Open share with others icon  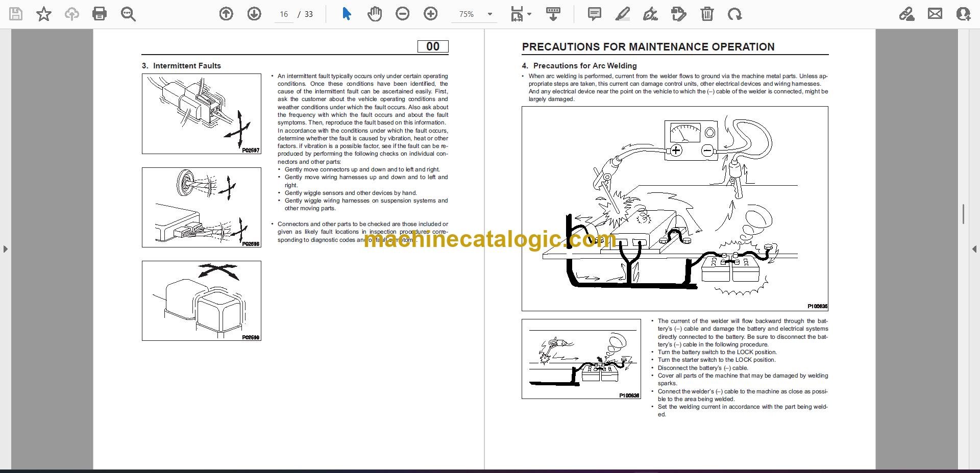tap(963, 14)
